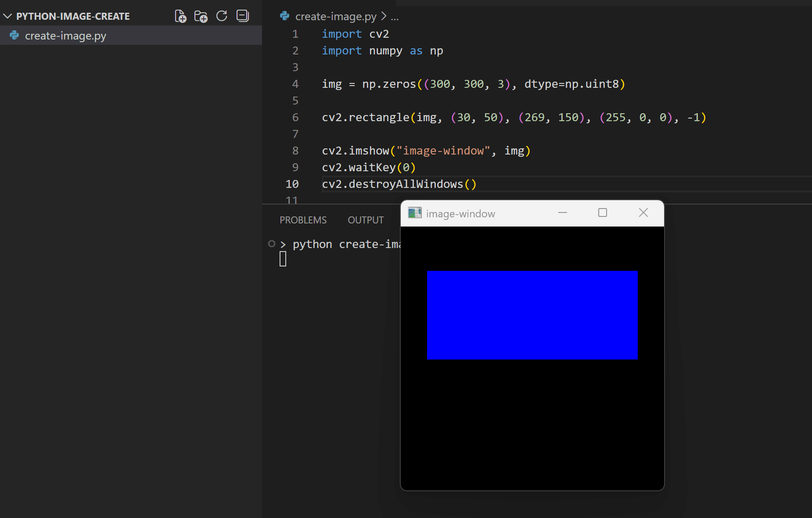
Task: Click the terminal command status circle
Action: pyautogui.click(x=272, y=244)
